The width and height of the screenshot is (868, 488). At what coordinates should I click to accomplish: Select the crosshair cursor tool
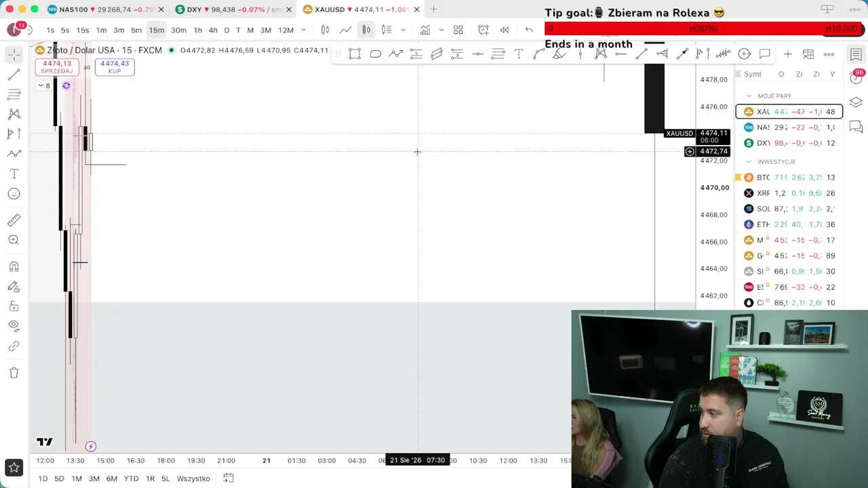pyautogui.click(x=14, y=55)
